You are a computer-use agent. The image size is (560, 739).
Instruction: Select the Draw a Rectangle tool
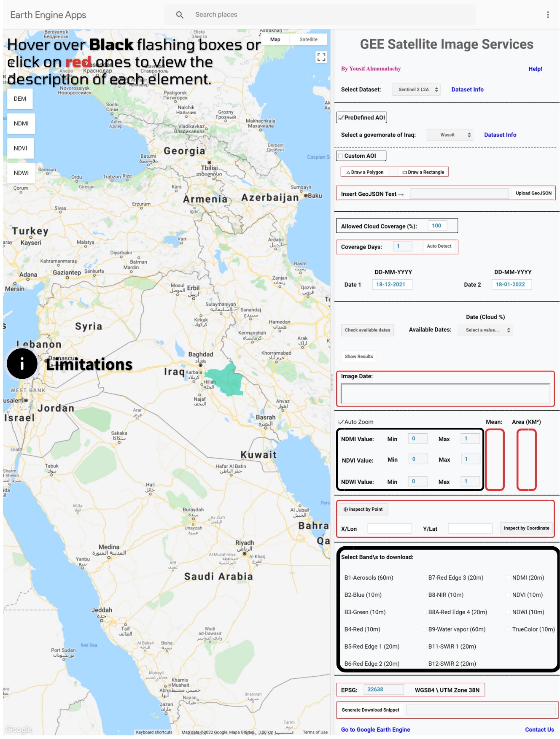pyautogui.click(x=423, y=172)
